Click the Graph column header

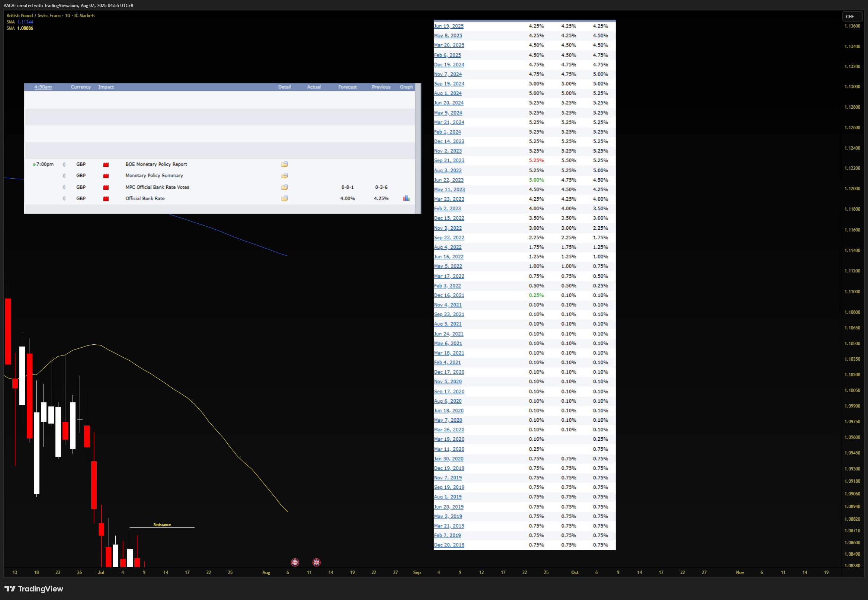[x=406, y=87]
